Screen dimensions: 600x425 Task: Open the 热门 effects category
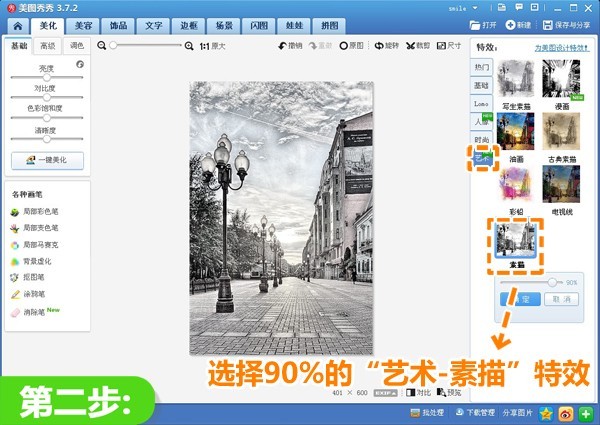[481, 67]
